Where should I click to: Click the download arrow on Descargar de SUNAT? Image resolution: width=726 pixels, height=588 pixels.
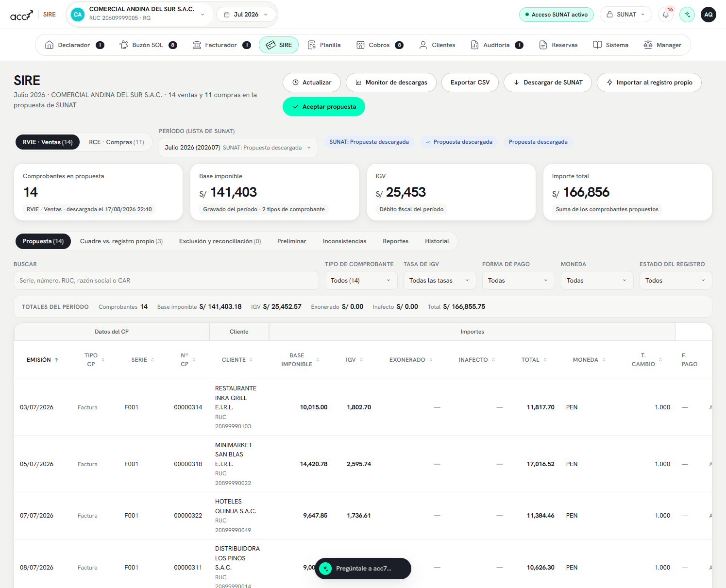(516, 83)
